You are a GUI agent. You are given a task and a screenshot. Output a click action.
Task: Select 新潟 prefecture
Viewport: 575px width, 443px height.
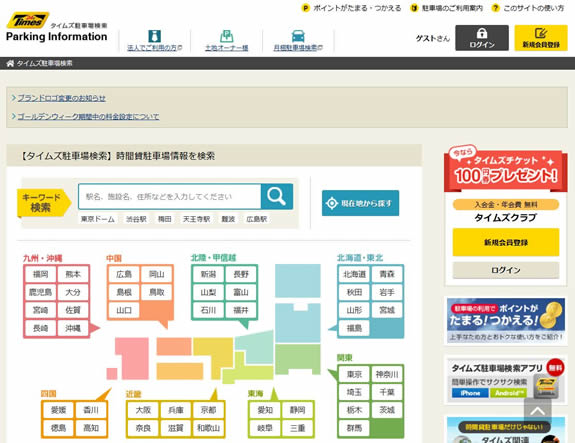pyautogui.click(x=208, y=274)
